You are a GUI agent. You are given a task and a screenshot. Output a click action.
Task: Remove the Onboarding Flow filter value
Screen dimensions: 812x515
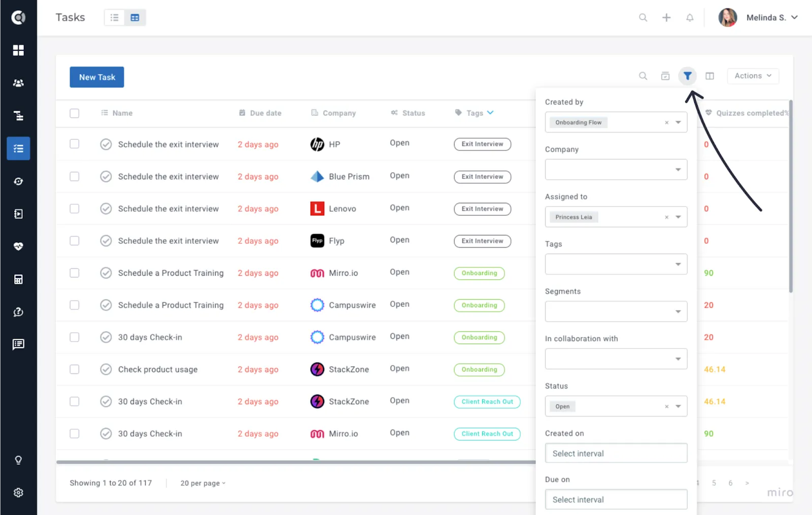[x=666, y=122]
